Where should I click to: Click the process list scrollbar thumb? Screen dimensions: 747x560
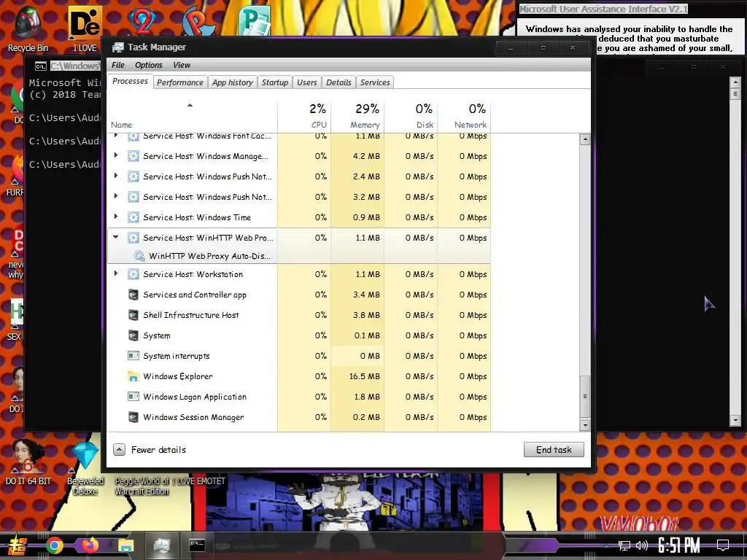[585, 396]
